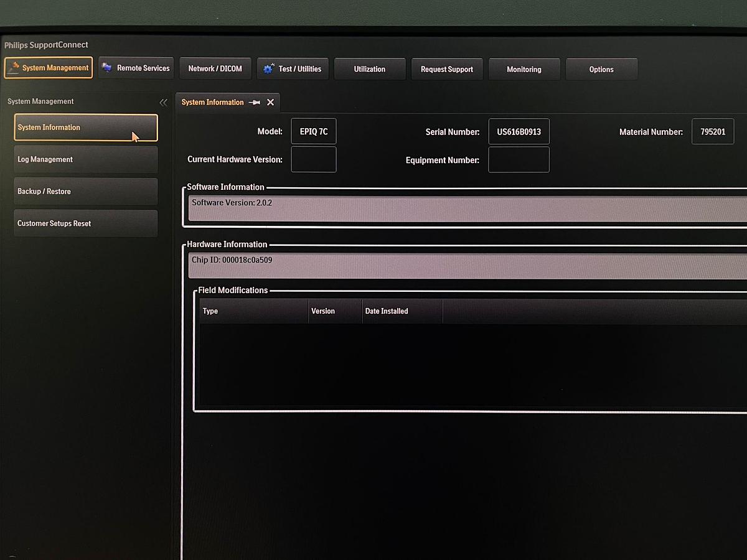This screenshot has height=560, width=747.
Task: Select System Information in the sidebar
Action: [x=85, y=128]
